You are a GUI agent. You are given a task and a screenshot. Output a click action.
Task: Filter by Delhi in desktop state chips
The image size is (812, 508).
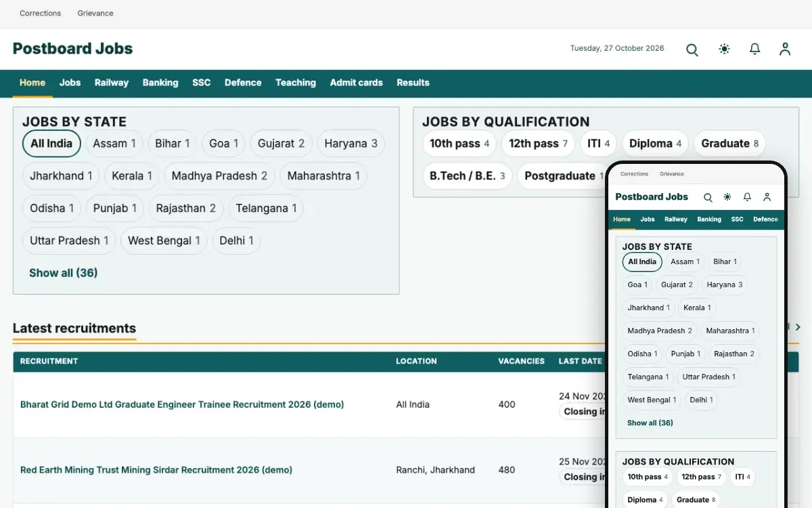236,241
